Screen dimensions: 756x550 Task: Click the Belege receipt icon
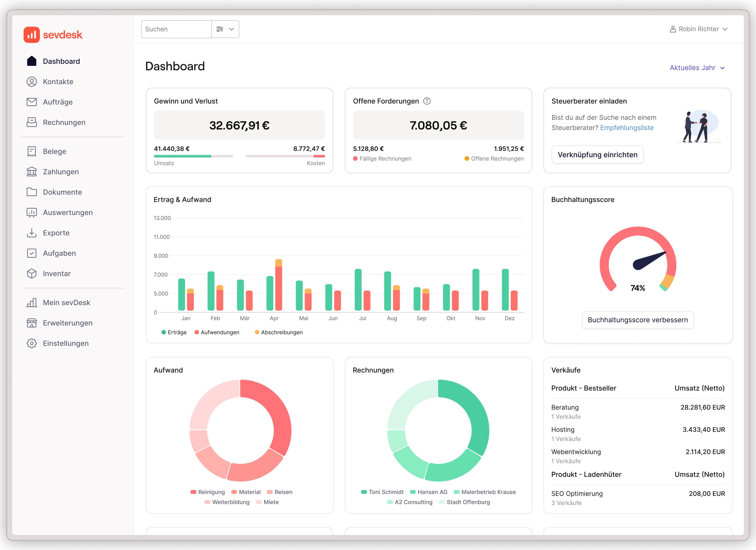[x=32, y=151]
